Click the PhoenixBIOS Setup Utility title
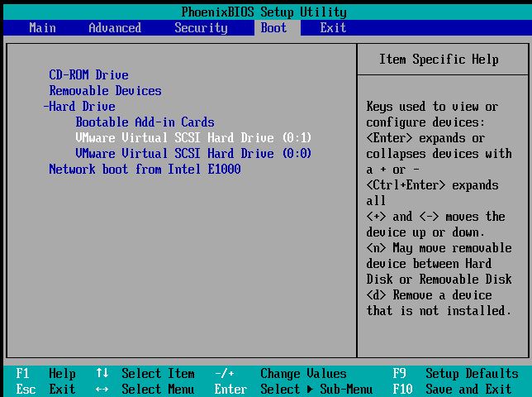The width and height of the screenshot is (532, 397). [x=264, y=12]
